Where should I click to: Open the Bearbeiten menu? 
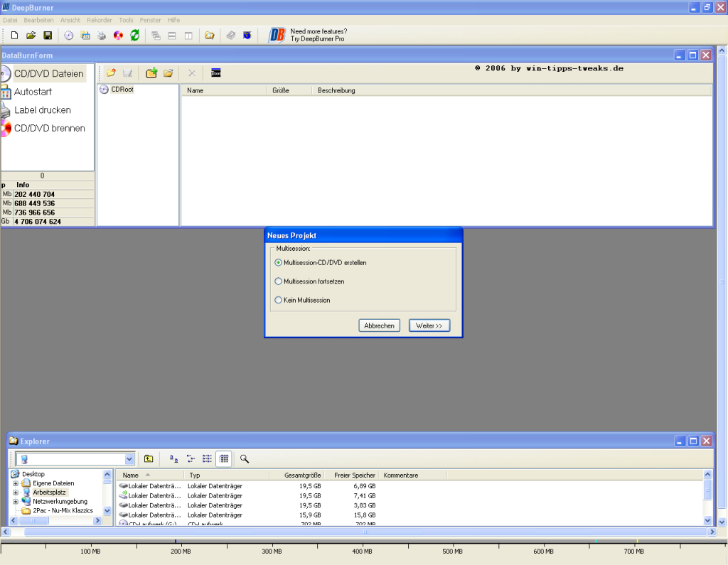[x=38, y=20]
